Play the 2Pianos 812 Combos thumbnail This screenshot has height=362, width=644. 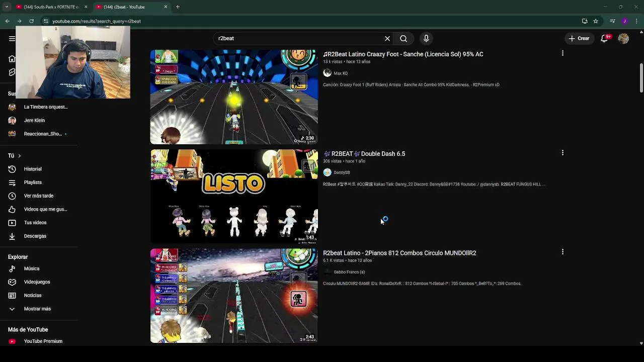234,296
